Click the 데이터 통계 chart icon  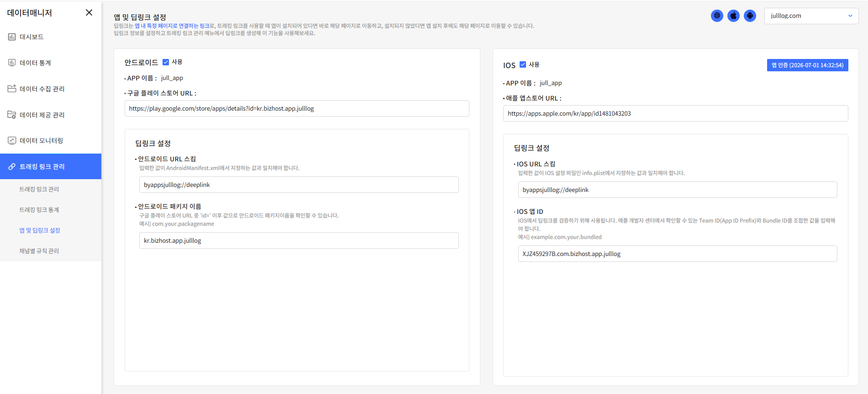[12, 63]
